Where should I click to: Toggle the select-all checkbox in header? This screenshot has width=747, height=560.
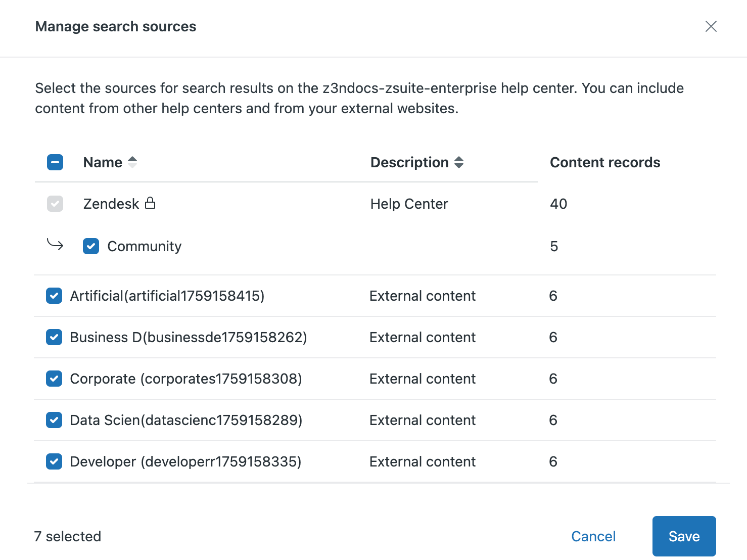click(x=55, y=162)
